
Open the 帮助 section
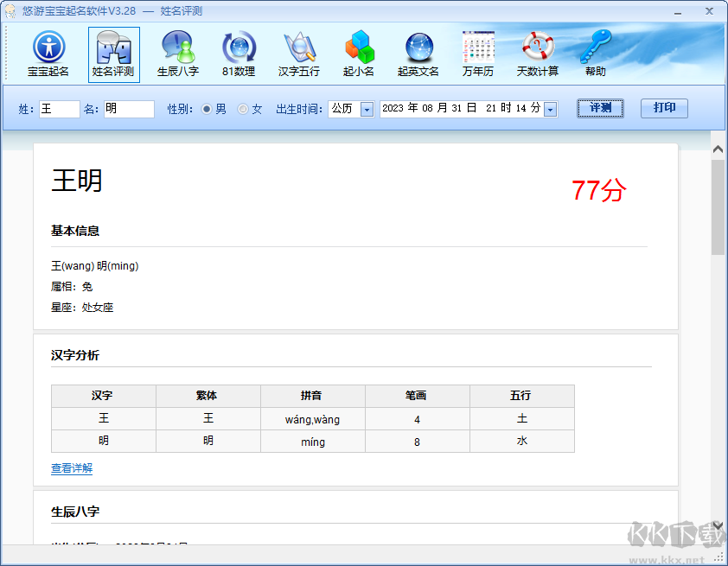pos(596,54)
